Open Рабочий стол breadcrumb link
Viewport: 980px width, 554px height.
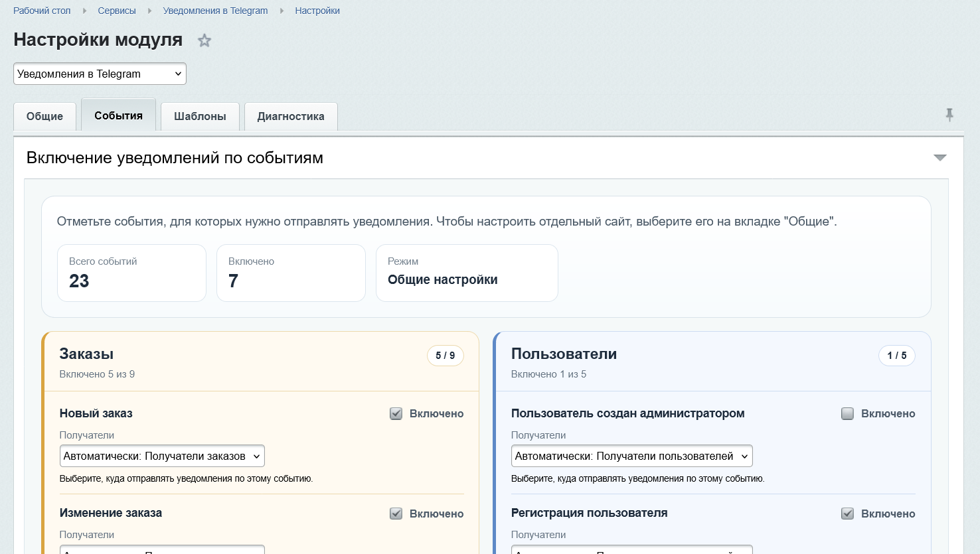click(42, 11)
